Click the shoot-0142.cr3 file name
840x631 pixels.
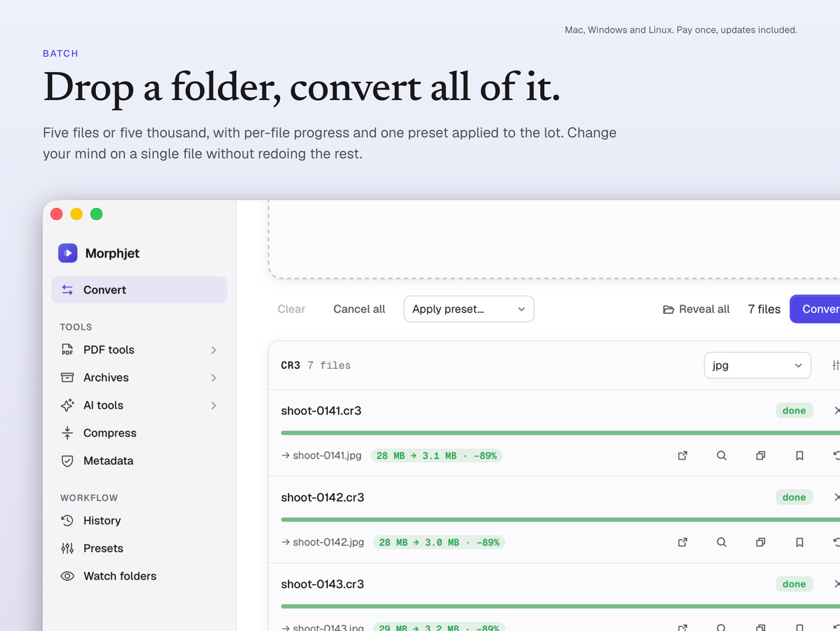tap(323, 498)
